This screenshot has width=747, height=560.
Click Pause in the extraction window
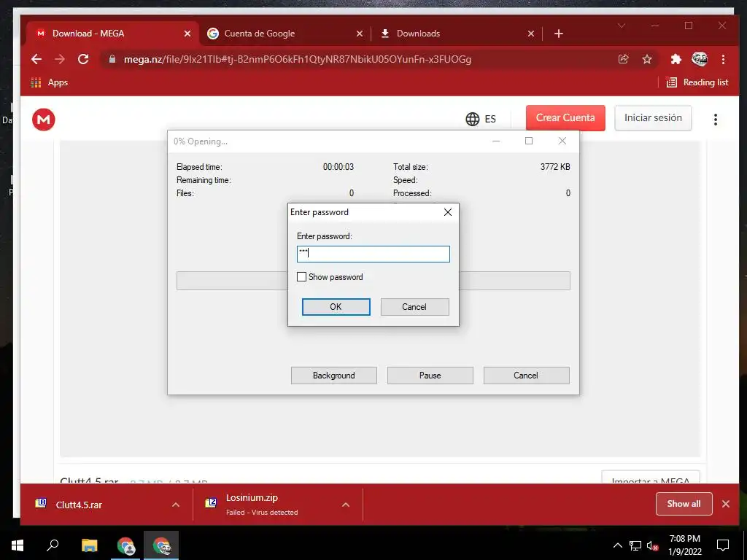430,376
